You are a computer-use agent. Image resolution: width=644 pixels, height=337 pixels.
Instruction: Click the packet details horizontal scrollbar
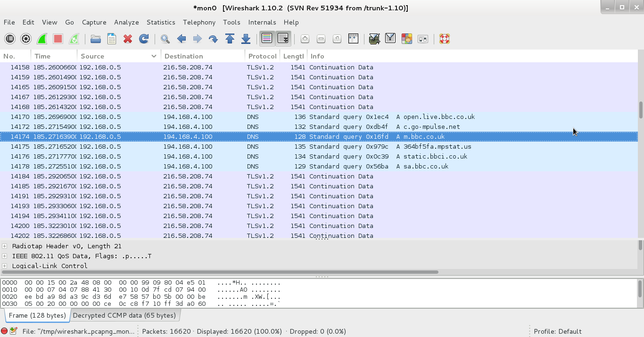click(220, 272)
